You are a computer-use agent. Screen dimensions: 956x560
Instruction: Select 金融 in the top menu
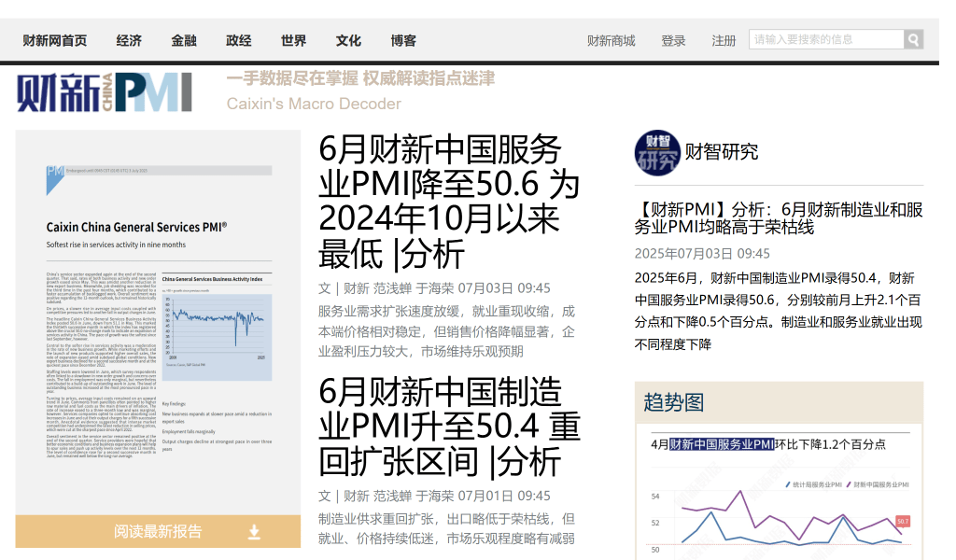tap(184, 40)
